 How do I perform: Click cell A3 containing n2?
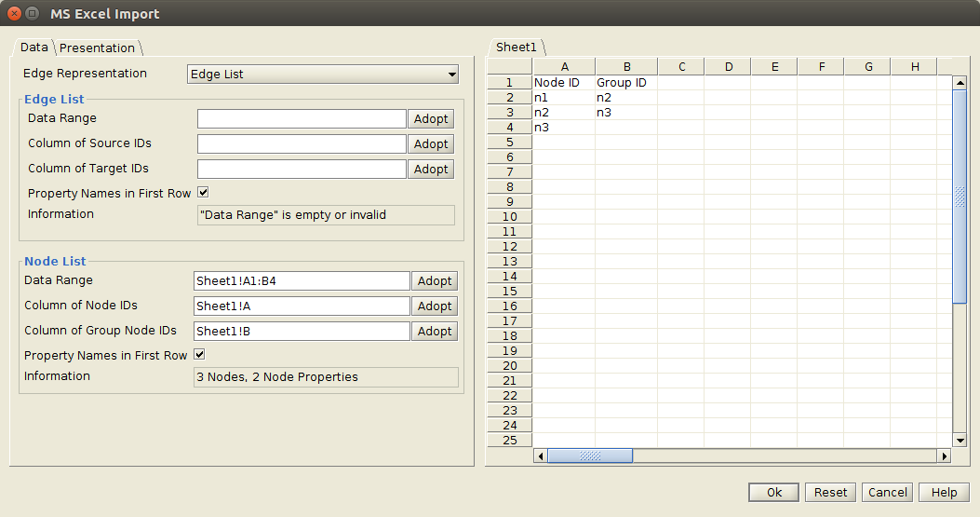(564, 113)
